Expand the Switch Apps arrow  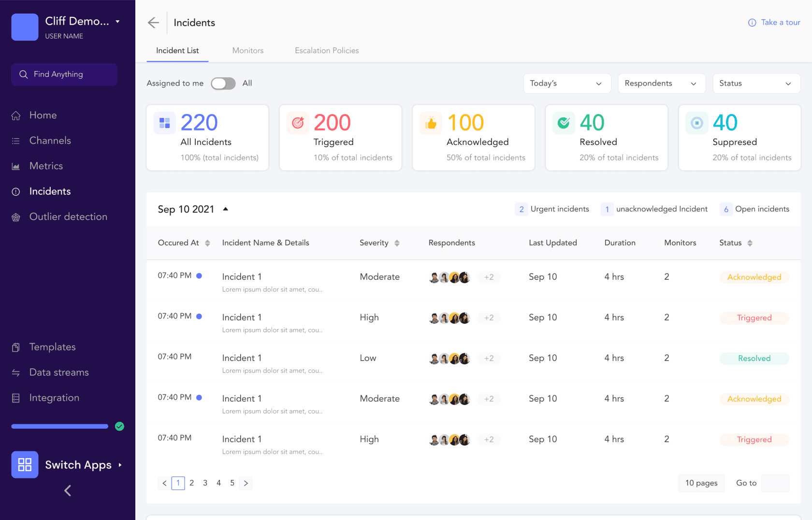[120, 465]
